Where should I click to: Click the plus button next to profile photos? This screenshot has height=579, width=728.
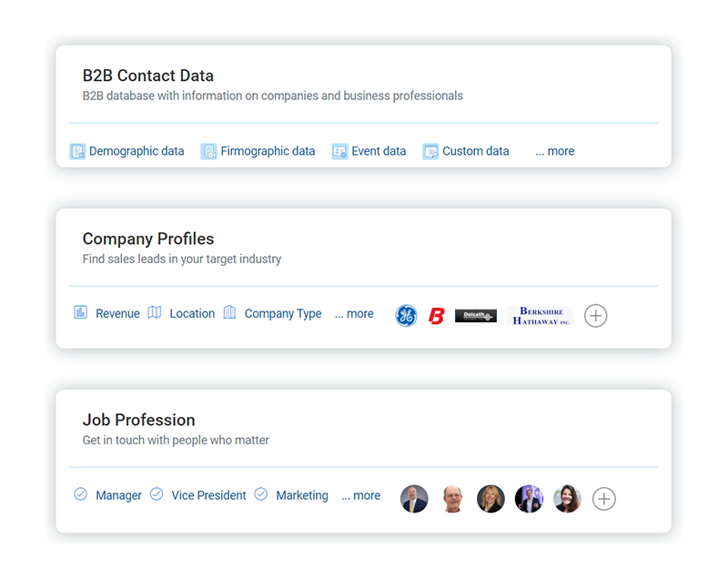(603, 499)
